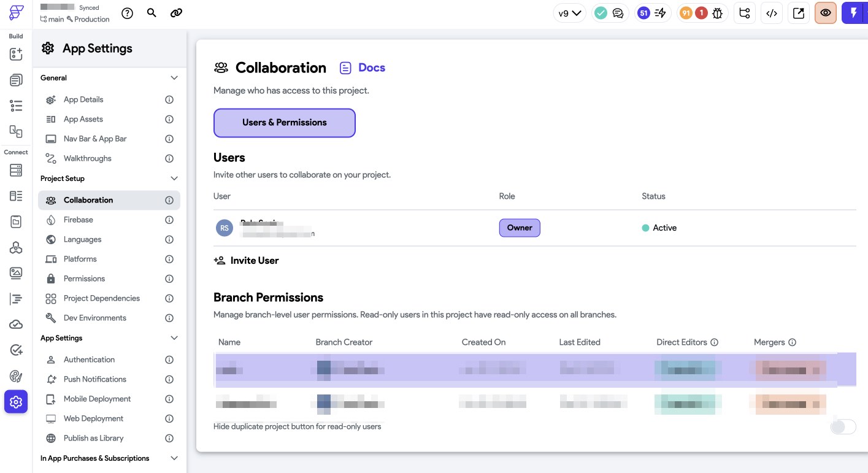Collapse the Project Setup section

174,179
